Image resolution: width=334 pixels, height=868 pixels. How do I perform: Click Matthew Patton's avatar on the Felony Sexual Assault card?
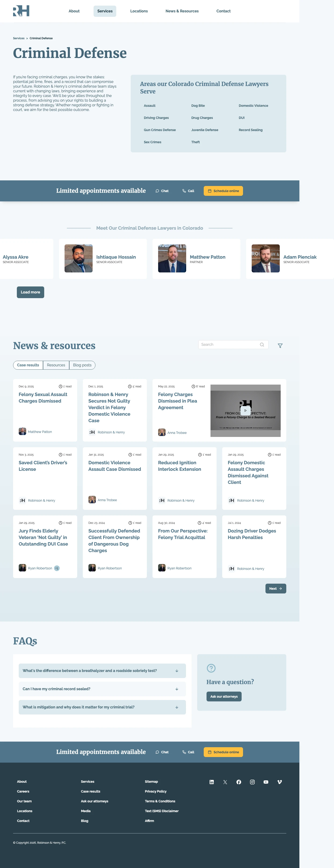click(x=22, y=432)
